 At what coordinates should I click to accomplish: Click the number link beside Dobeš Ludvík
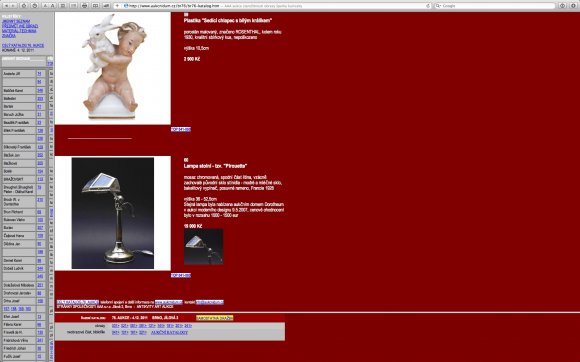click(40, 268)
